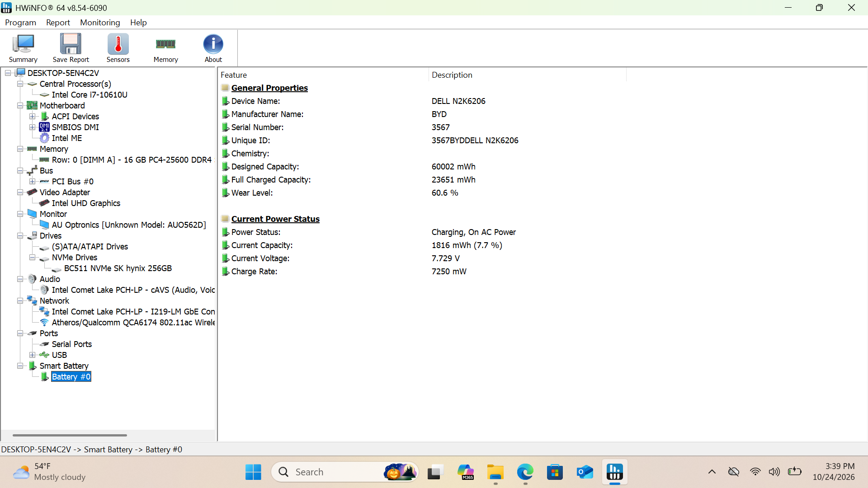Select Intel Comet Lake I219-LM GbE entry

click(x=133, y=312)
